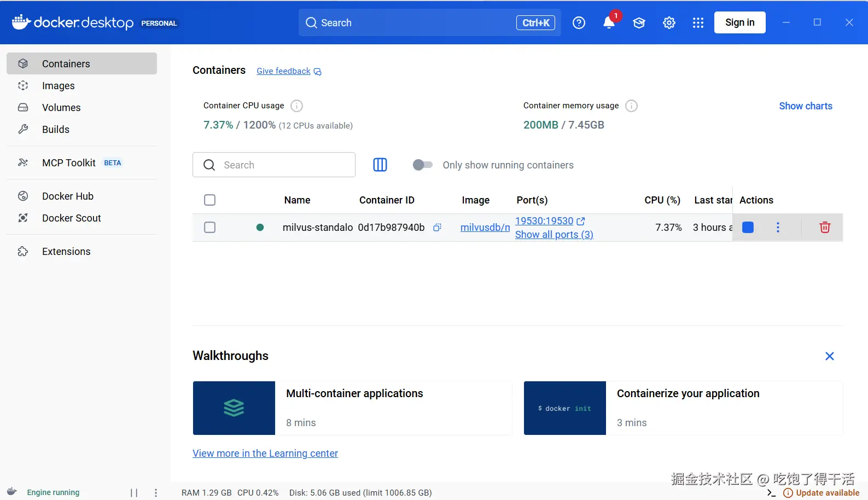This screenshot has width=868, height=500.
Task: Click info icon beside Container CPU usage
Action: 296,106
